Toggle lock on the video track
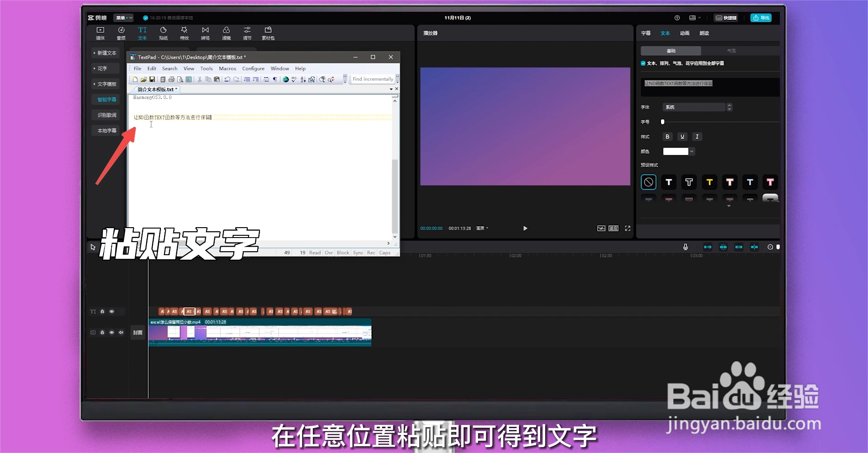Screen dimensions: 868x453 pos(102,332)
